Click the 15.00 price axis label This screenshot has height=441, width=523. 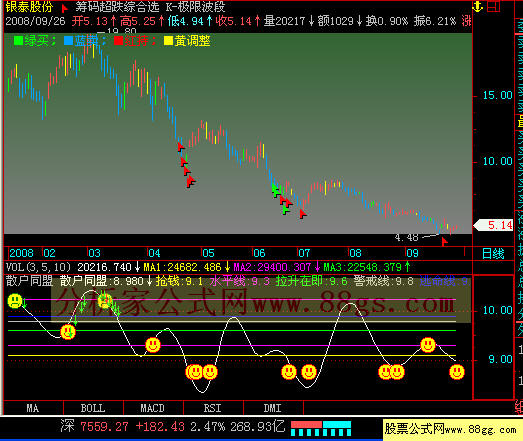(x=498, y=95)
